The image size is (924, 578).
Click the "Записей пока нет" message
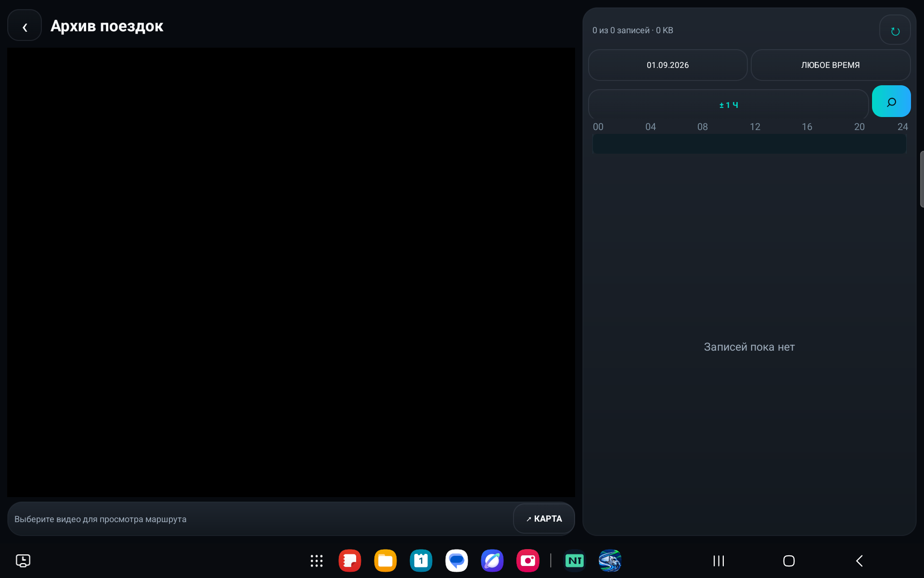[749, 347]
